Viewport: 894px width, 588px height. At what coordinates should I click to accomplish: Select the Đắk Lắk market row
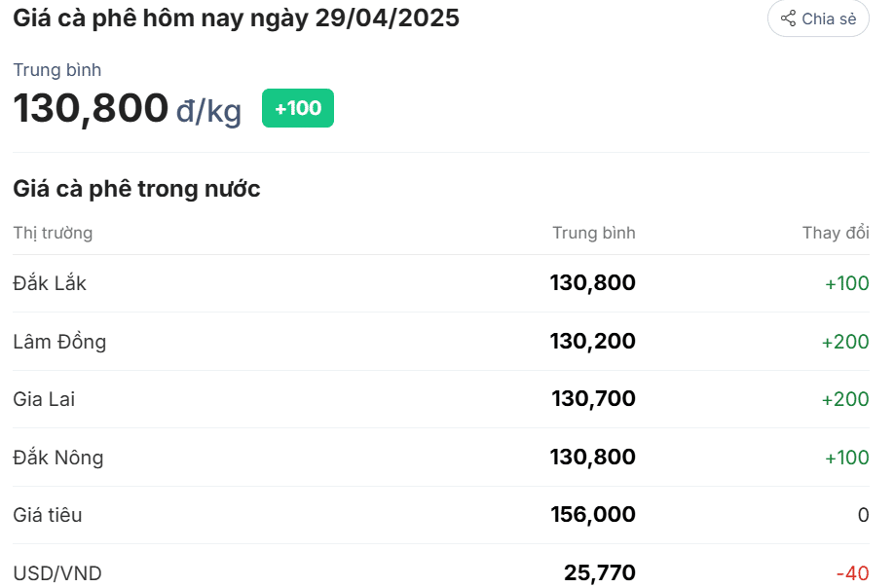click(x=441, y=283)
